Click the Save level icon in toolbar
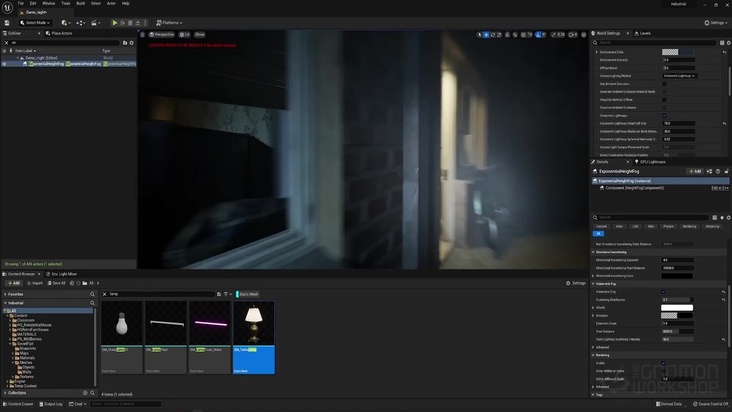Screen dimensions: 732x412 pos(7,22)
